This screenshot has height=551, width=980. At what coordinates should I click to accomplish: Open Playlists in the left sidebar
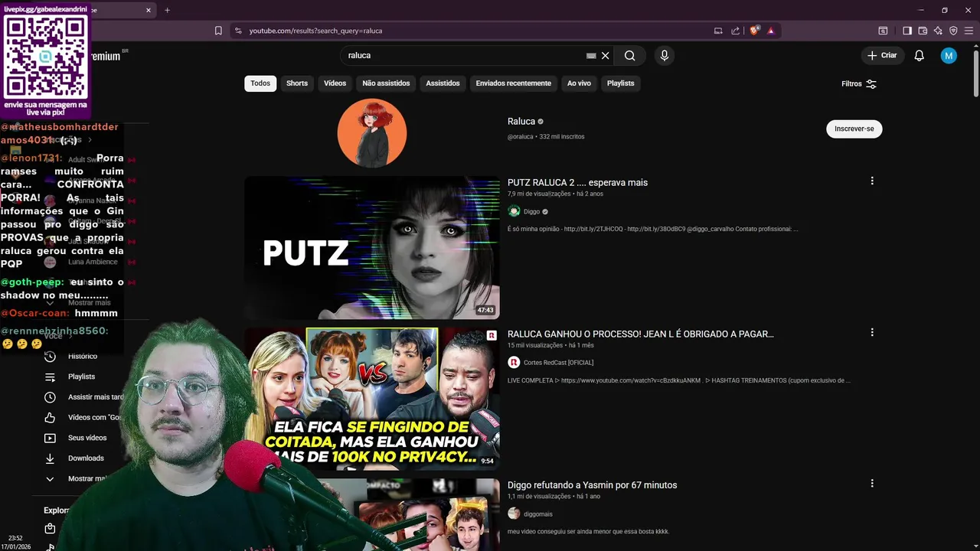(x=81, y=377)
